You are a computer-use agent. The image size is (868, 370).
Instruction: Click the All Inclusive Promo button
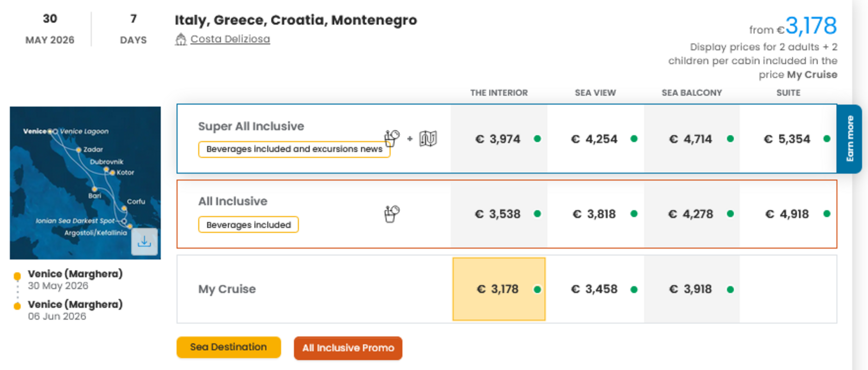pyautogui.click(x=348, y=348)
